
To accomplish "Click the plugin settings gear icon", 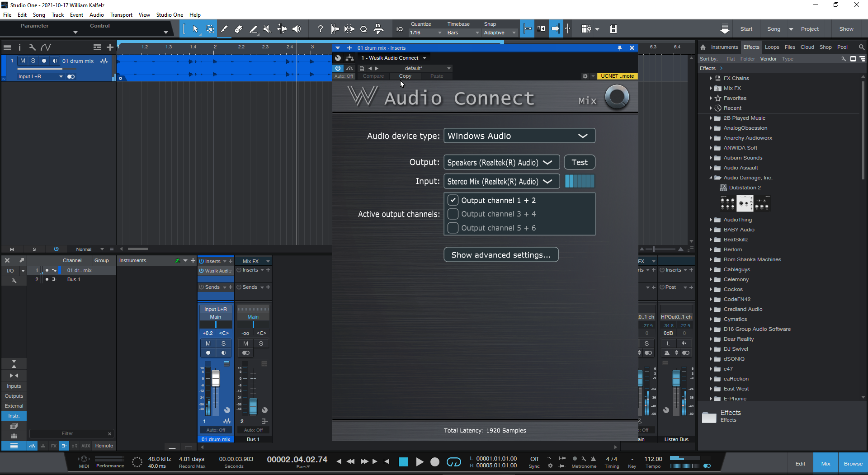I will click(x=585, y=76).
